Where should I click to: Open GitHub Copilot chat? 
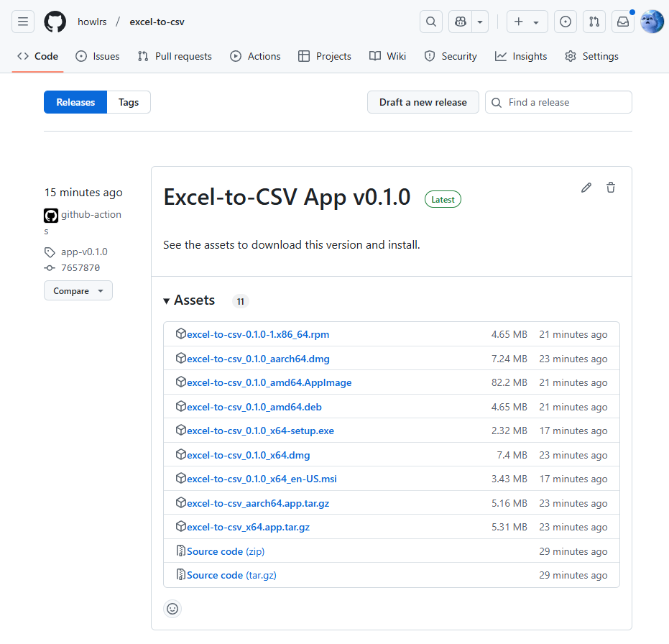(x=460, y=22)
